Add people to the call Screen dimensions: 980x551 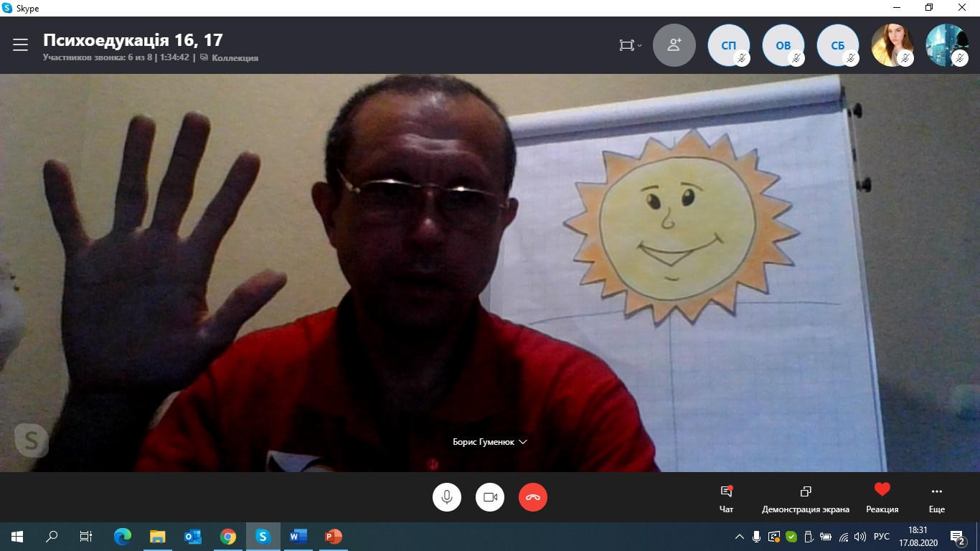674,45
